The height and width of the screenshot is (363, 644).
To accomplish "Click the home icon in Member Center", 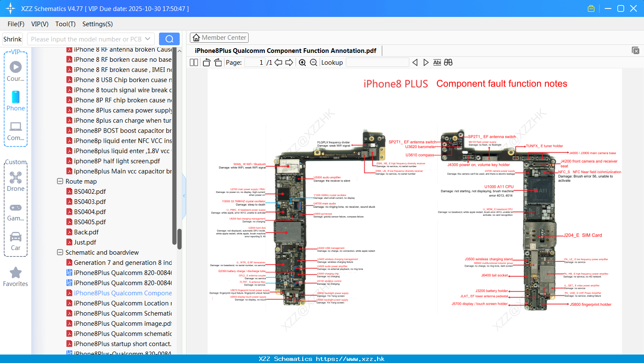I will (196, 38).
